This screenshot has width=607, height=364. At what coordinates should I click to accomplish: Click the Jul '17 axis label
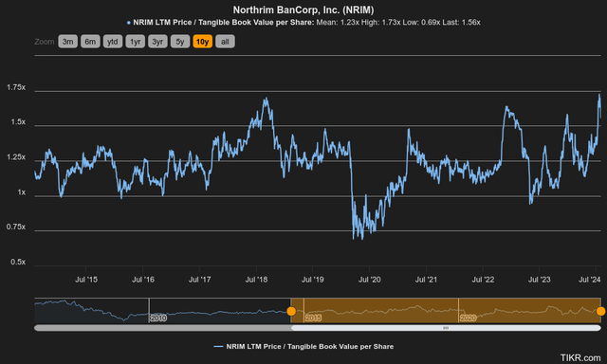coord(199,280)
